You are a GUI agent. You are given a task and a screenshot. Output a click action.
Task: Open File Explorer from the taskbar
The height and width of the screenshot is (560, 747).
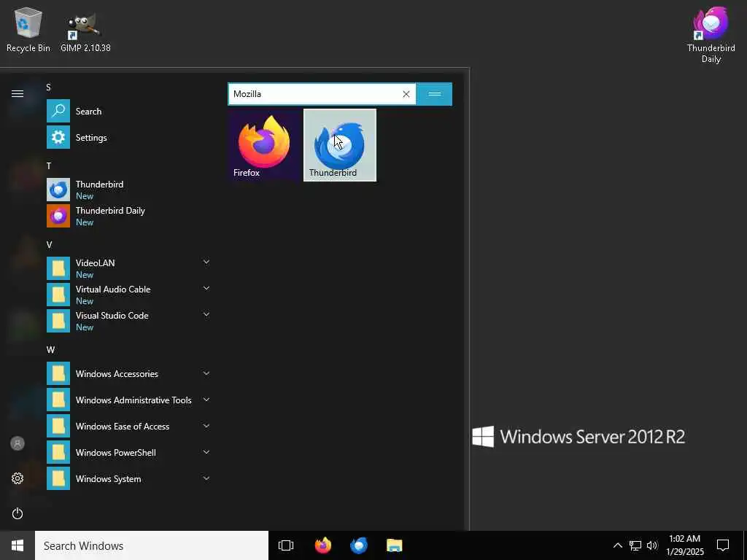(x=395, y=545)
